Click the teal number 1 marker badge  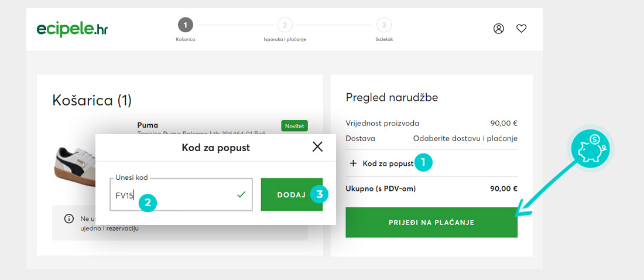(423, 162)
